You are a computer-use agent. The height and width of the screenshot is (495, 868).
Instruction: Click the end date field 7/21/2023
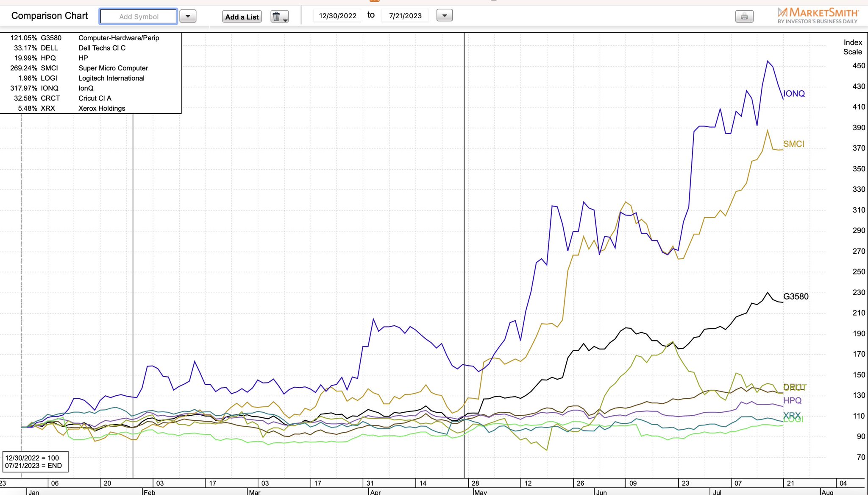[405, 16]
